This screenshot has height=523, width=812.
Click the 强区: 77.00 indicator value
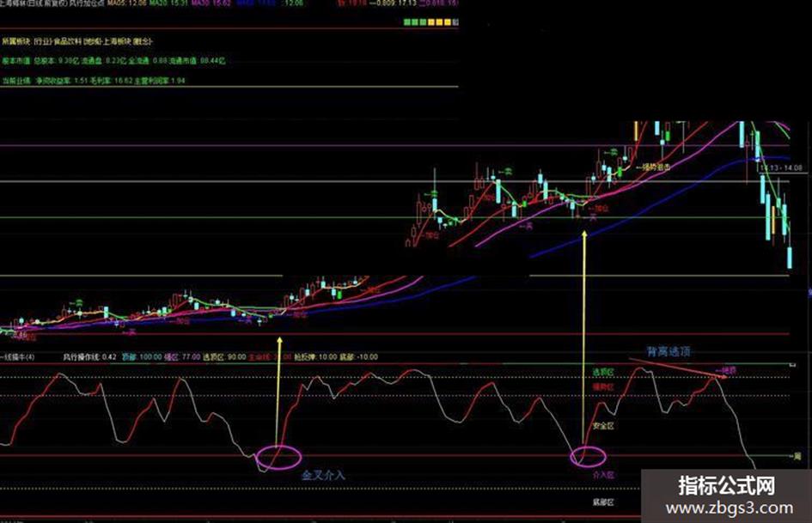pyautogui.click(x=182, y=356)
